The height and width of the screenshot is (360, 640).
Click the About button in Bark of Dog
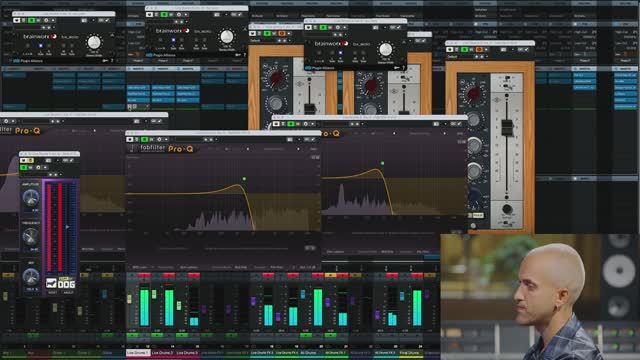68,293
